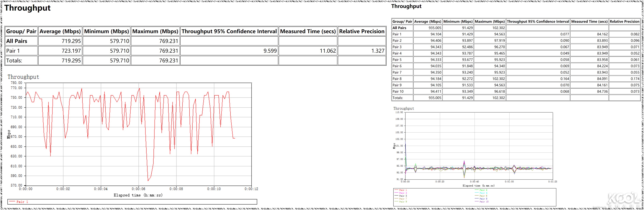Image resolution: width=644 pixels, height=210 pixels.
Task: Click Measured Time (secs) header in right table
Action: coord(589,22)
